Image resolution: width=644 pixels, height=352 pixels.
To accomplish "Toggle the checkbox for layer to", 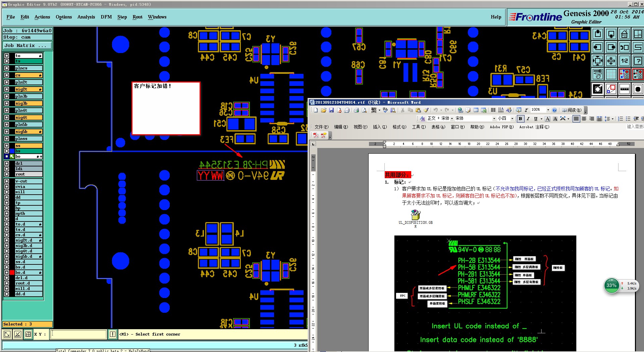I will (x=7, y=56).
